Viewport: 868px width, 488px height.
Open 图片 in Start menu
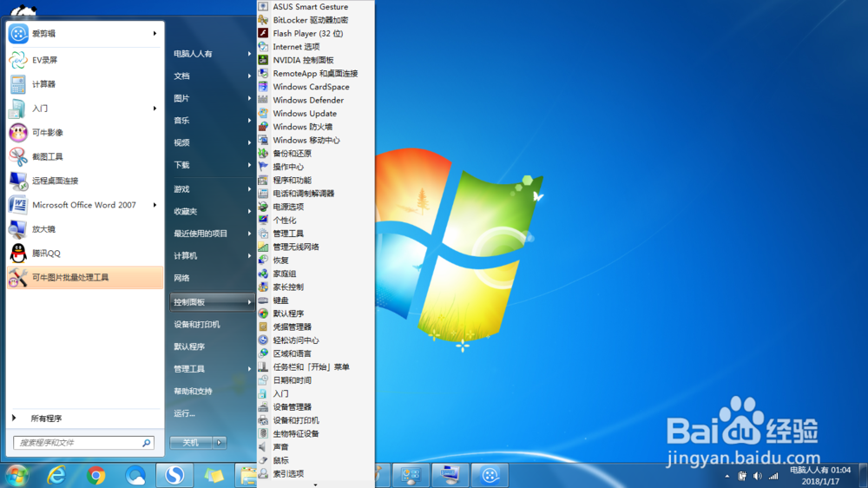(212, 98)
